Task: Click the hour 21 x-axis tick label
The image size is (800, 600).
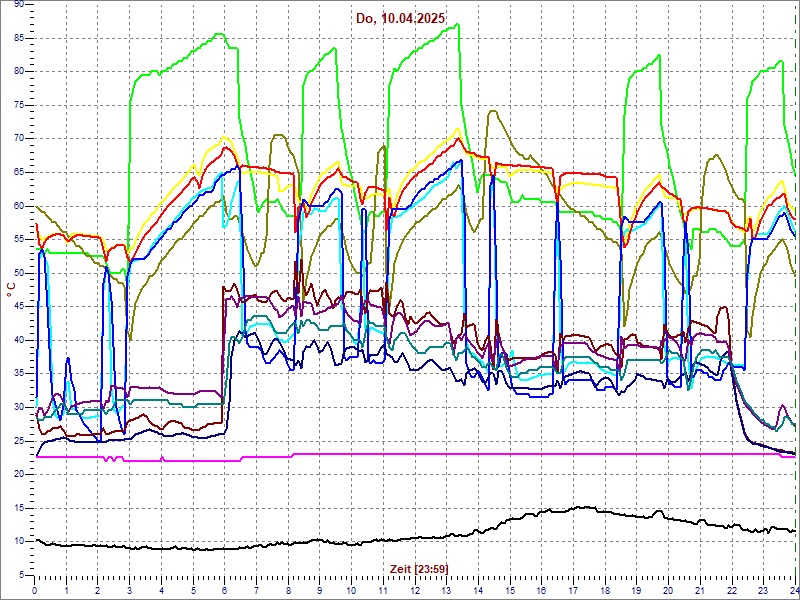Action: click(x=700, y=590)
